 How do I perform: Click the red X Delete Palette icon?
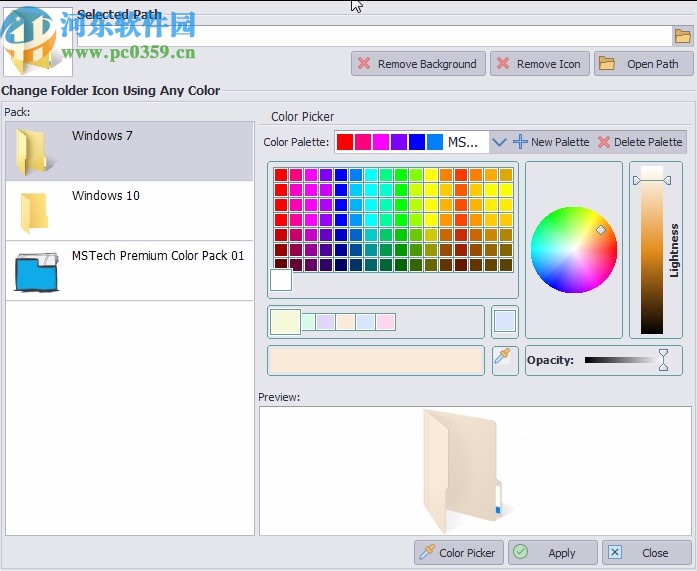pos(604,142)
